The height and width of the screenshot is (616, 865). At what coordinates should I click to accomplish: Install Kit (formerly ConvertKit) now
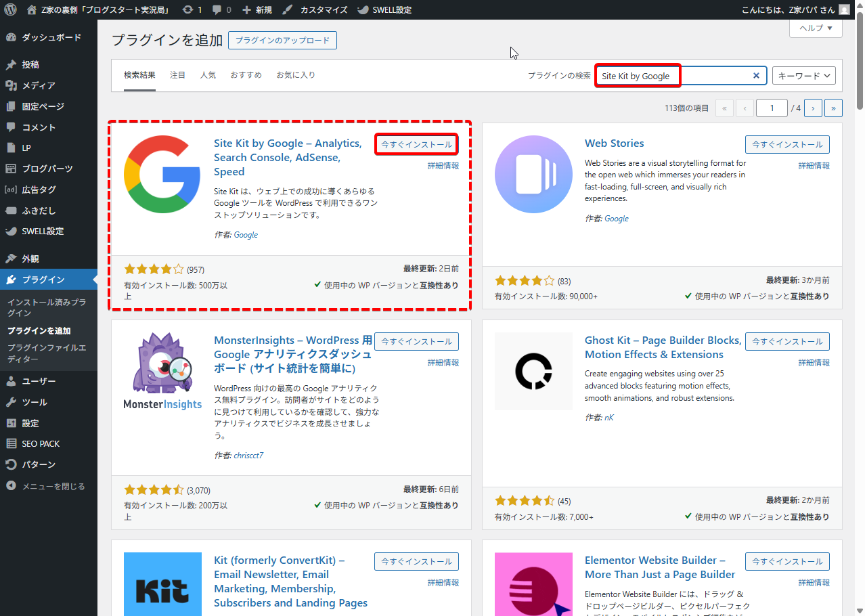click(x=416, y=562)
